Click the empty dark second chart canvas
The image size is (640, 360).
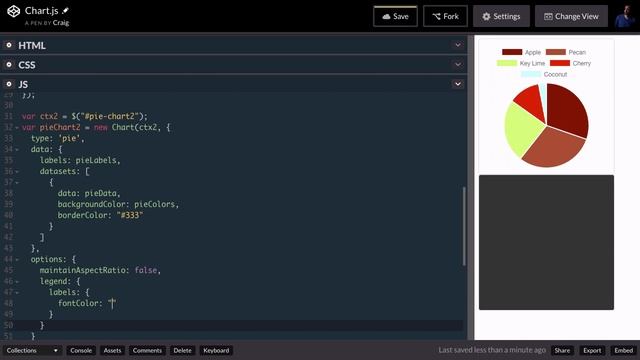(x=546, y=242)
